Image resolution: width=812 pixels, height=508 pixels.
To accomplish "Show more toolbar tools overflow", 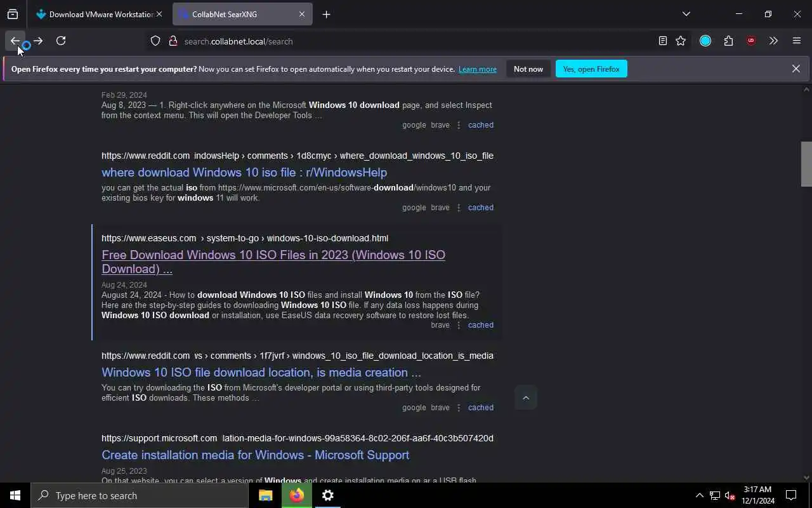I will click(x=773, y=41).
